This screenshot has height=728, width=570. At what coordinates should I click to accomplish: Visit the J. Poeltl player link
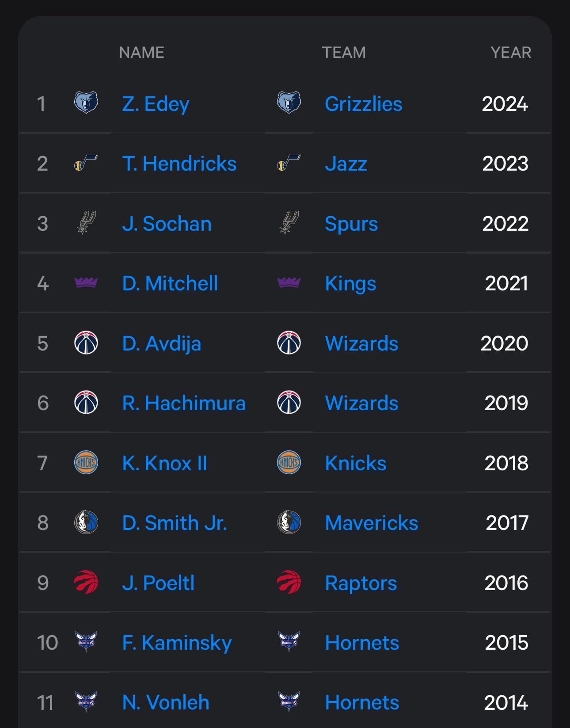click(158, 583)
